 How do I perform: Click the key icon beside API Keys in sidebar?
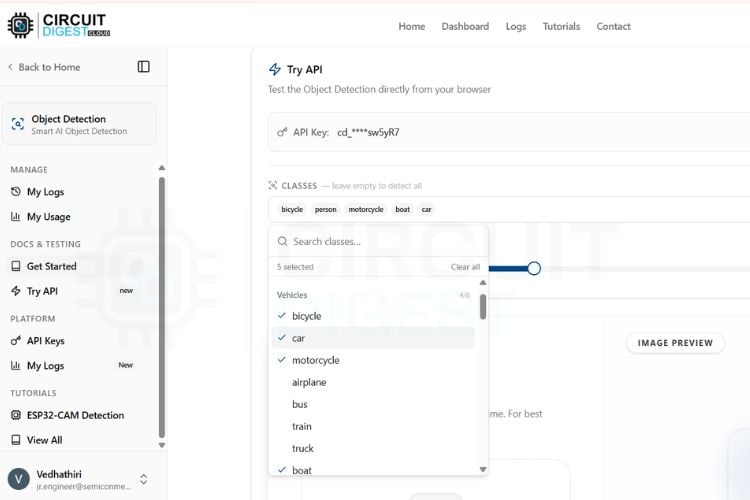tap(16, 341)
